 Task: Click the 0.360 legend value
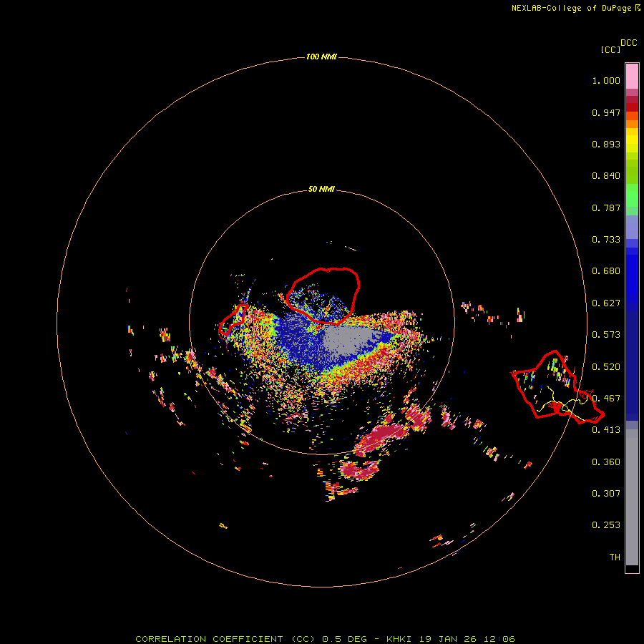[606, 462]
